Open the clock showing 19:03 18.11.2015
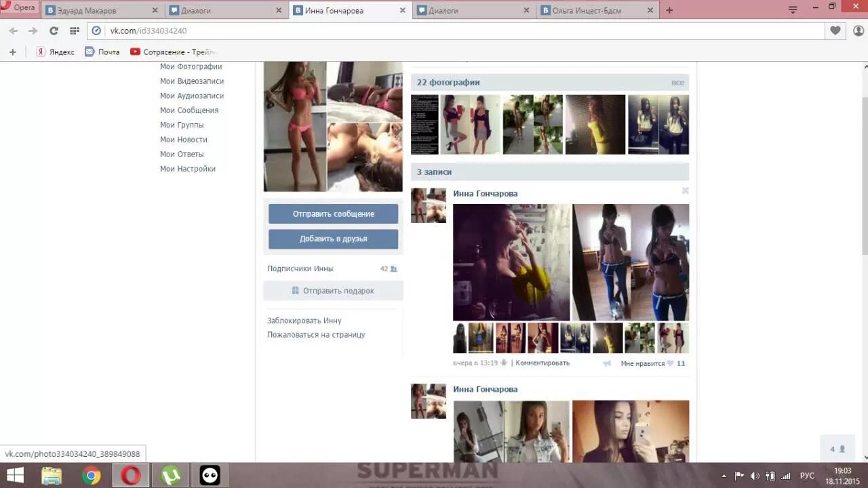Screen dimensions: 868x488 coord(842,476)
